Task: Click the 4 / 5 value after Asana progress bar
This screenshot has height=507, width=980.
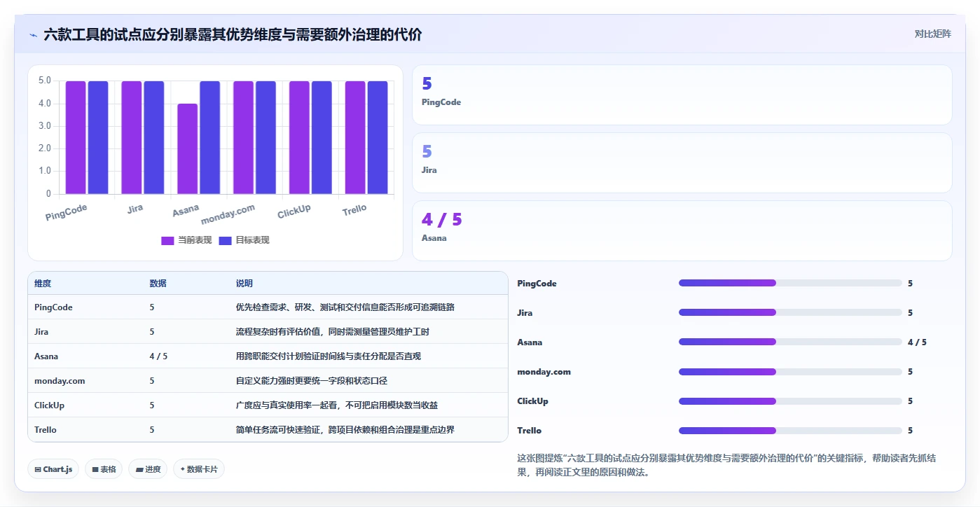Action: (x=917, y=342)
